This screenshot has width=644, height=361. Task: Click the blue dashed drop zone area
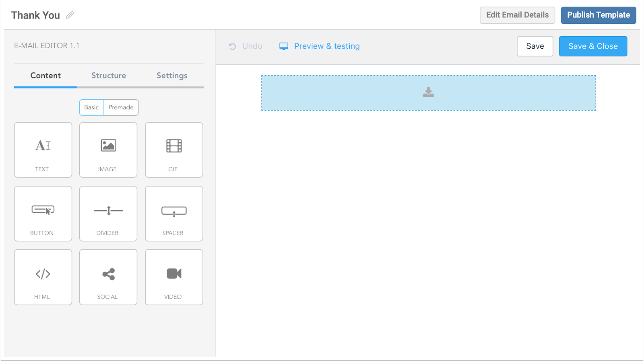[429, 93]
